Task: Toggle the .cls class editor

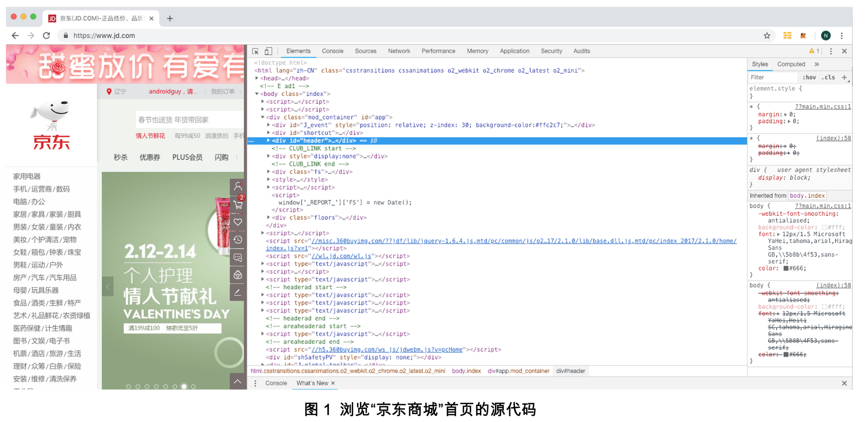Action: [x=829, y=77]
